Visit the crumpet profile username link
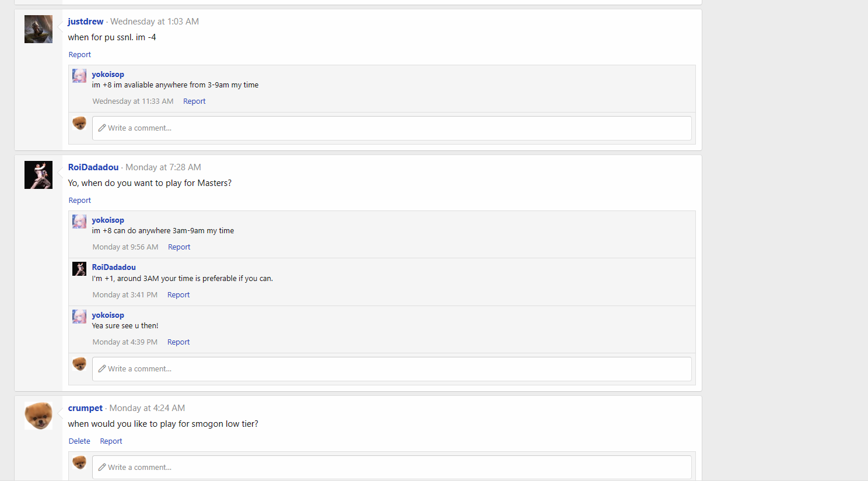This screenshot has width=868, height=481. coord(85,408)
